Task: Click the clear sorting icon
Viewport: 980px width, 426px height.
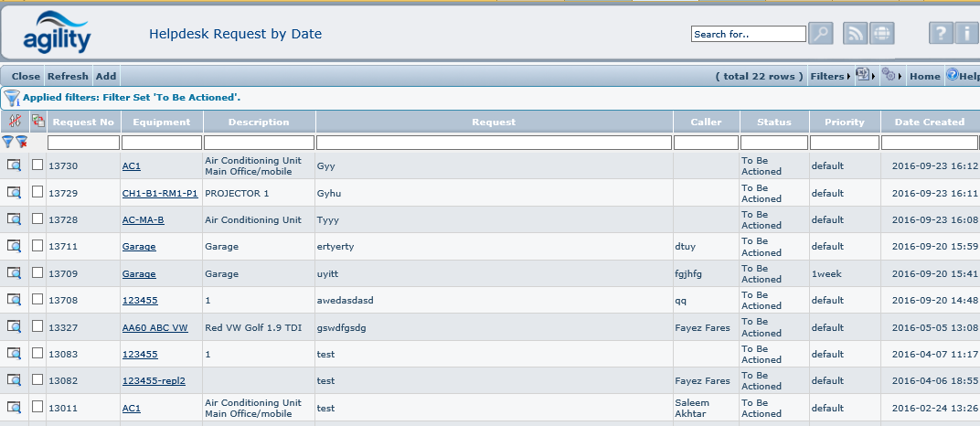Action: click(x=14, y=122)
